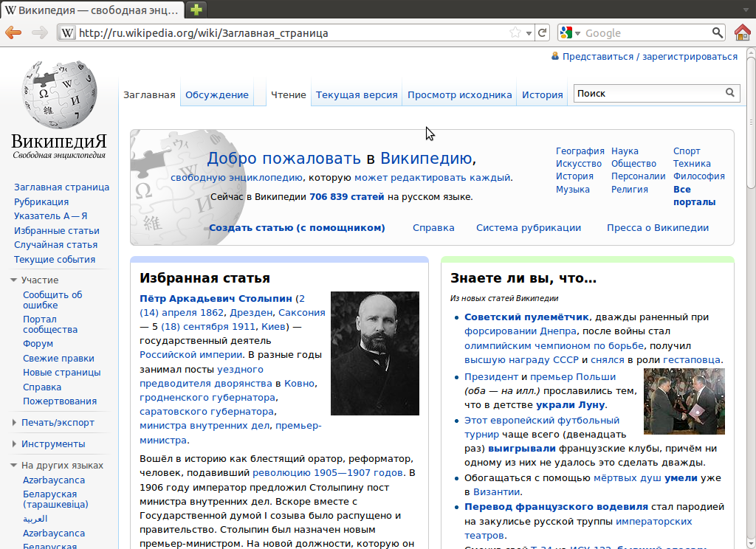The width and height of the screenshot is (756, 549).
Task: Open Заглавная страница sidebar link
Action: 62,187
